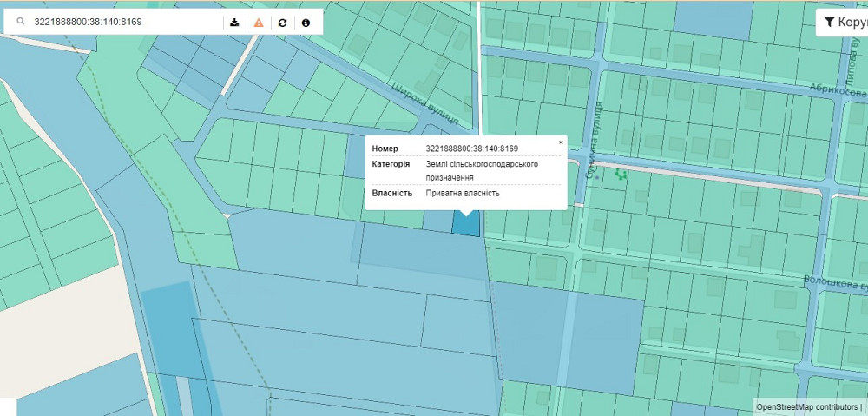Click the Сунична вулиця street label
Viewport: 868px width, 416px height.
[595, 141]
